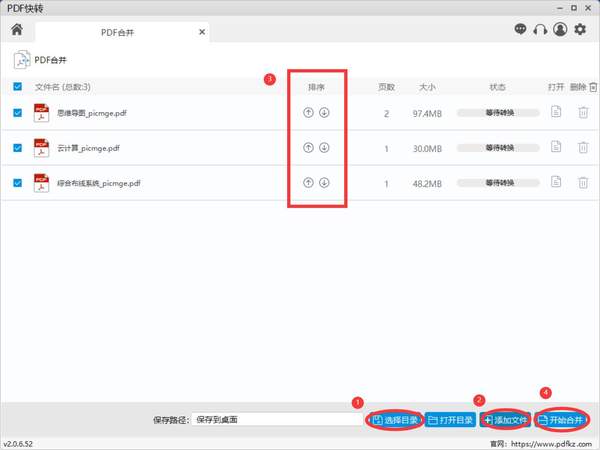The width and height of the screenshot is (600, 450).
Task: Open settings gear icon
Action: pyautogui.click(x=580, y=29)
